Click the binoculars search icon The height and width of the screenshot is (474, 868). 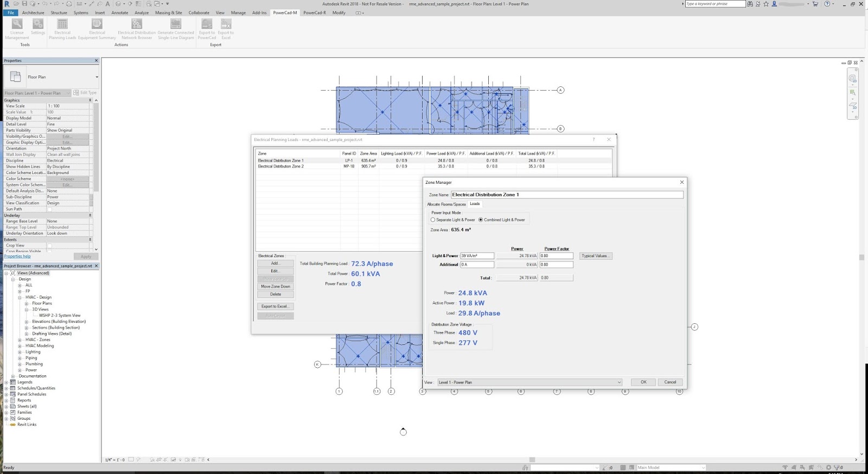point(750,4)
